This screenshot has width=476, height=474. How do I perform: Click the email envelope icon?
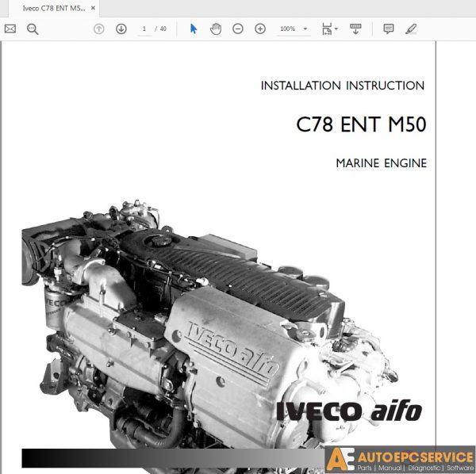point(10,29)
